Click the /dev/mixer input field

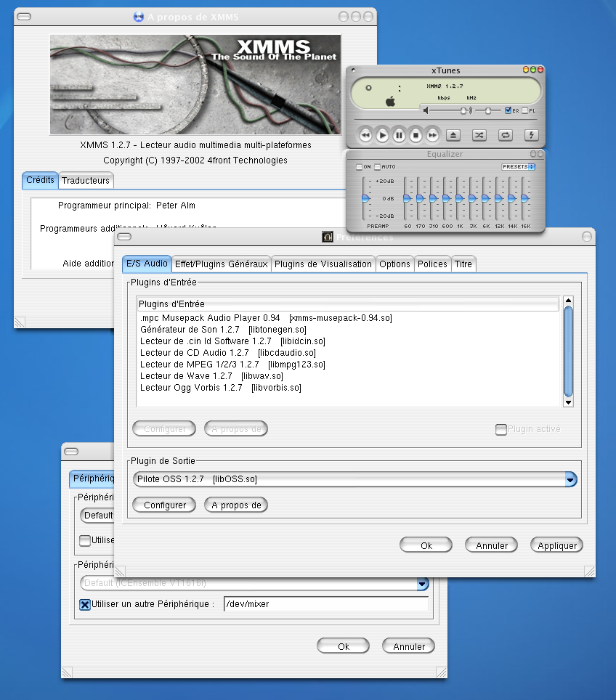[x=326, y=604]
